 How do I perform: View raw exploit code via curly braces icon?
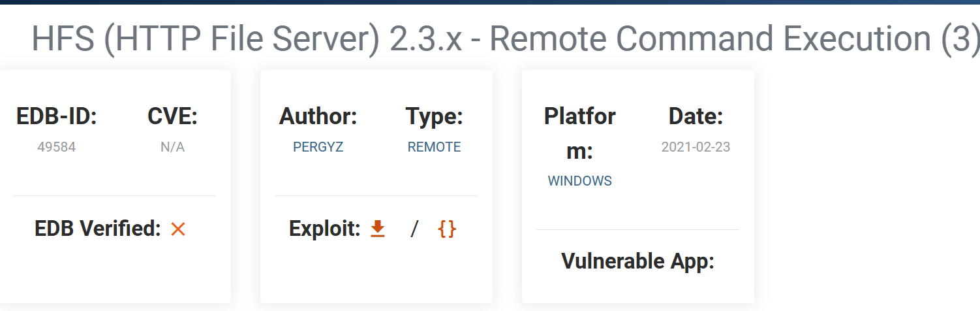447,229
